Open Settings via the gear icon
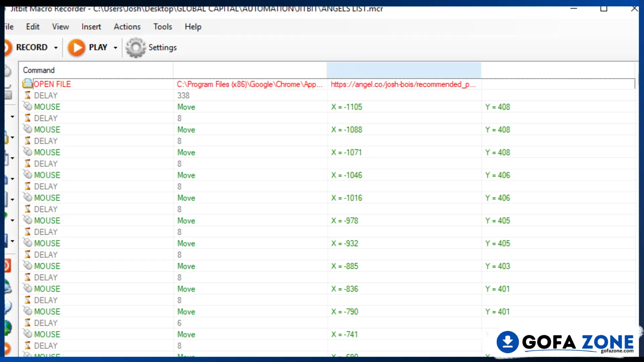 [x=151, y=48]
